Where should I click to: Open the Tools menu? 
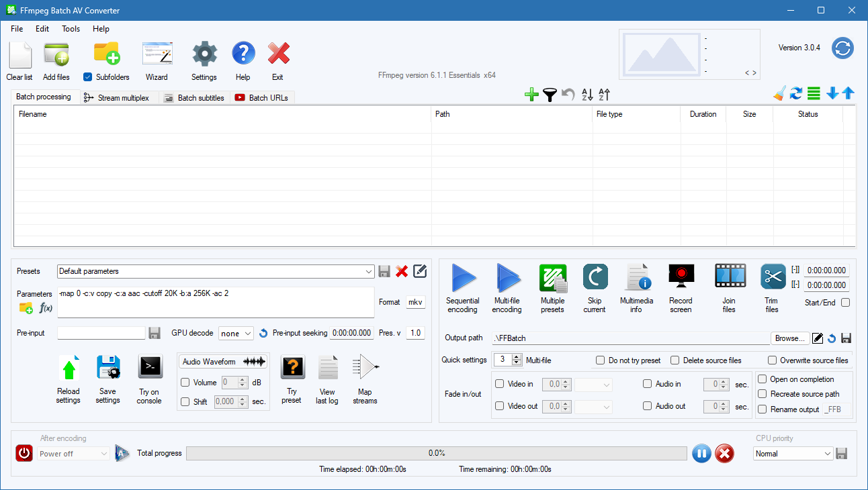(71, 29)
